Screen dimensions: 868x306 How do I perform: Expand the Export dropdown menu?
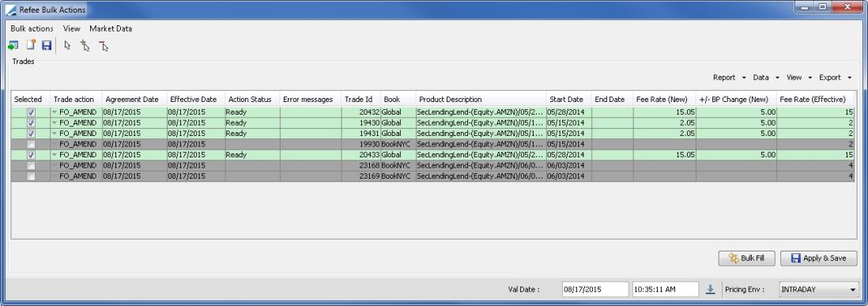[x=835, y=77]
